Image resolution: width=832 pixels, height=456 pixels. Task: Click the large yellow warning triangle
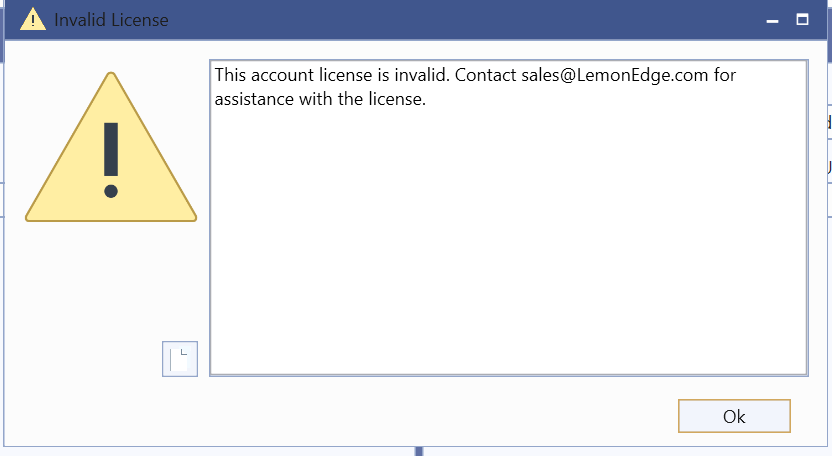[111, 147]
